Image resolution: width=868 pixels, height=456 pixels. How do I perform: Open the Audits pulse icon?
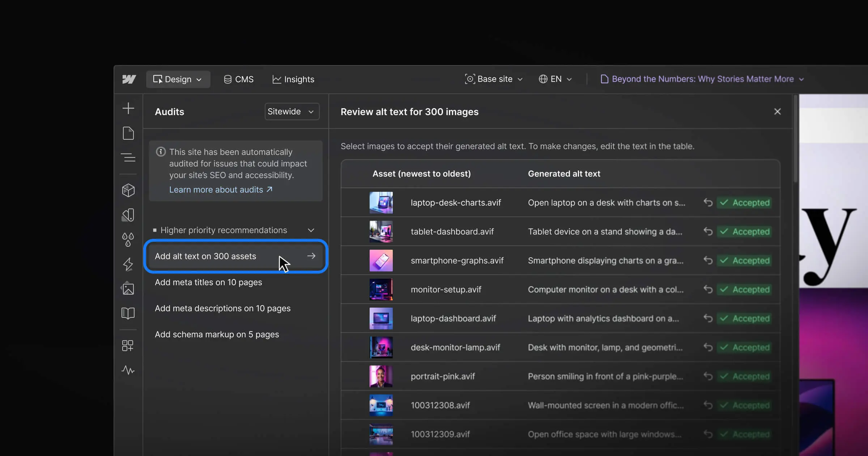(x=128, y=370)
